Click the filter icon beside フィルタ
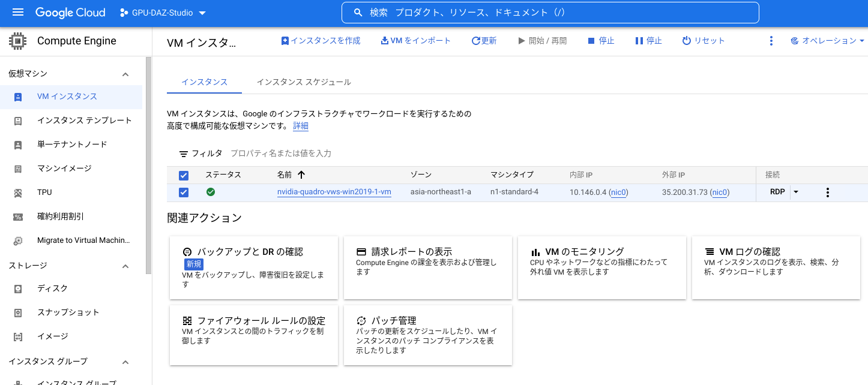This screenshot has width=868, height=385. [x=184, y=154]
